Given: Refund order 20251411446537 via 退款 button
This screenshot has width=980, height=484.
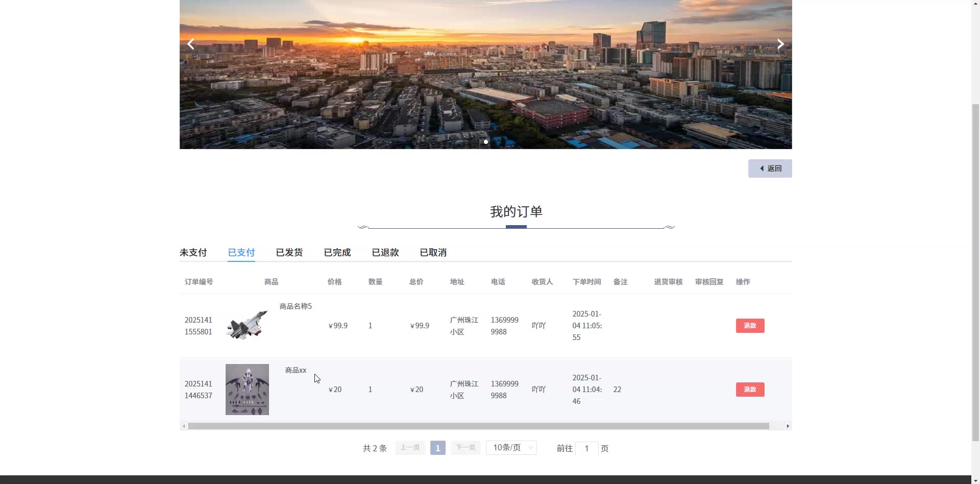Looking at the screenshot, I should (750, 390).
